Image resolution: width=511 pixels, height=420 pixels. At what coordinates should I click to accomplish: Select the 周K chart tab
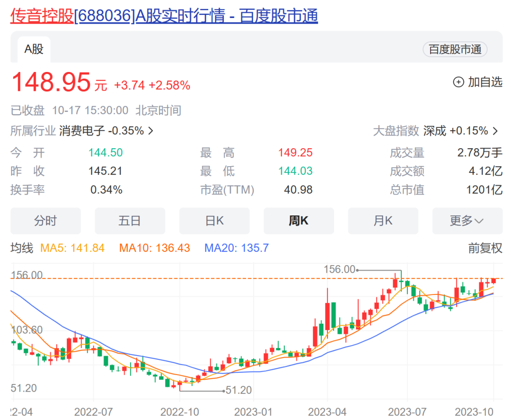pos(299,221)
